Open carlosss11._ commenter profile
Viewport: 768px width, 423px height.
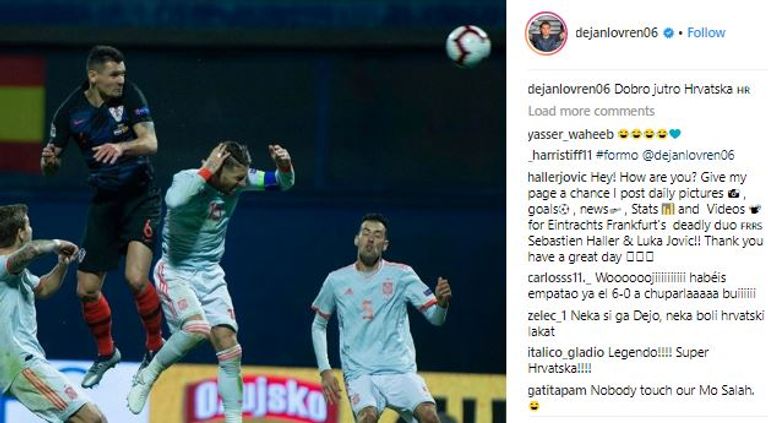coord(559,278)
